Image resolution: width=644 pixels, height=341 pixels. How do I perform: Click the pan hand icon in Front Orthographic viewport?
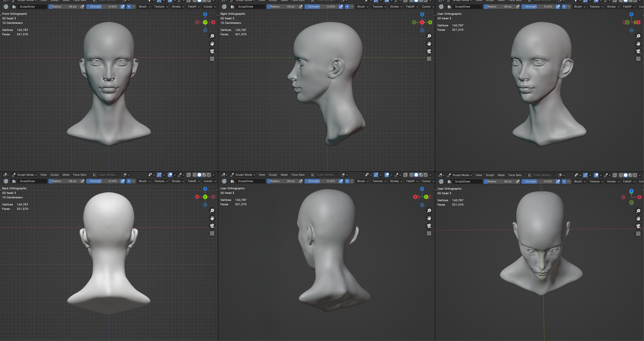212,44
